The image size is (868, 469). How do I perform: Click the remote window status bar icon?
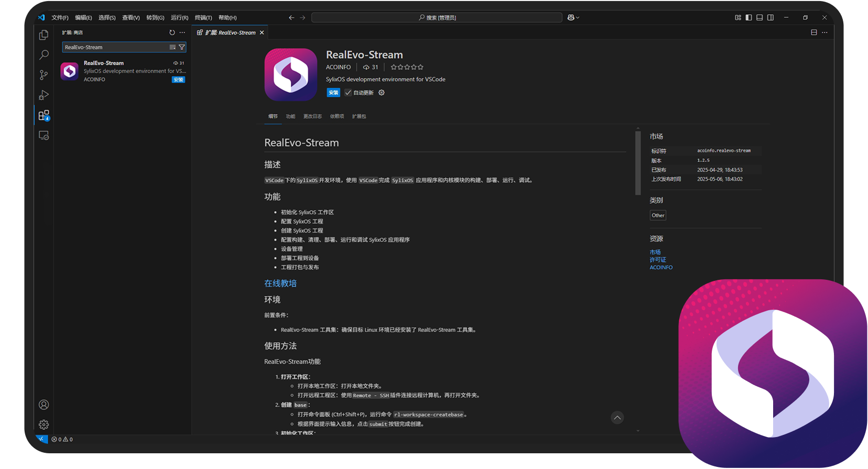(x=41, y=439)
